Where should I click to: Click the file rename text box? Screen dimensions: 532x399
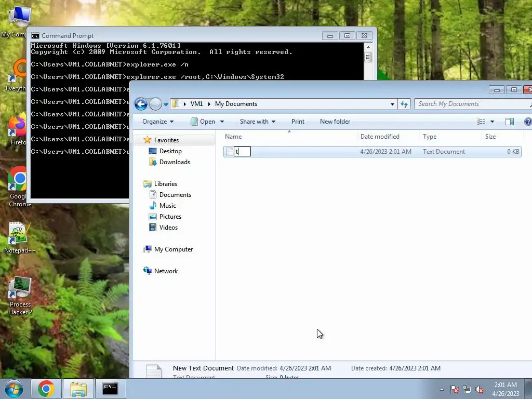(x=243, y=152)
